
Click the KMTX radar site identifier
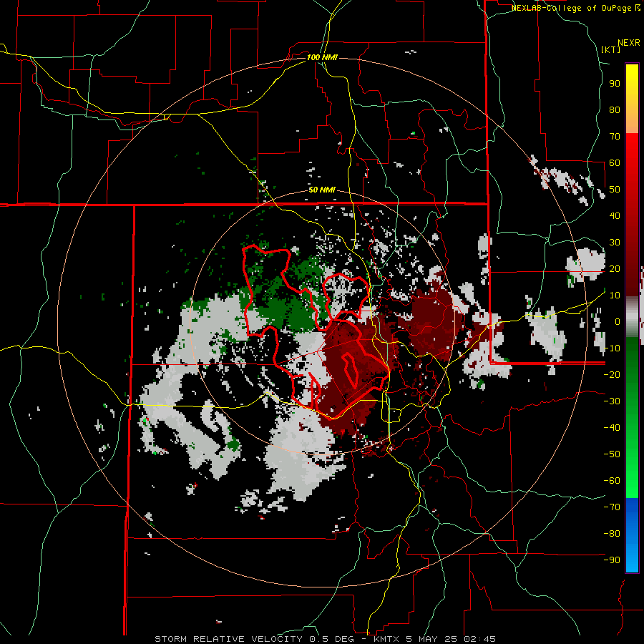(x=388, y=639)
